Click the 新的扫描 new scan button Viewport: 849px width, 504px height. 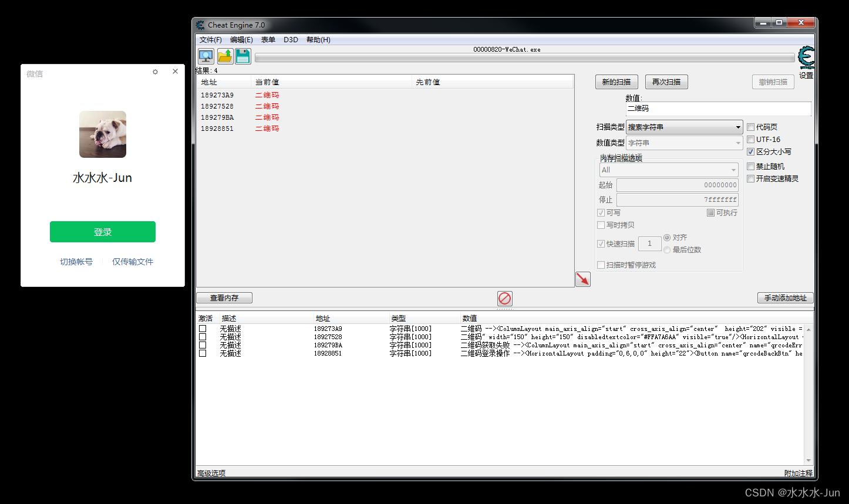pos(616,82)
